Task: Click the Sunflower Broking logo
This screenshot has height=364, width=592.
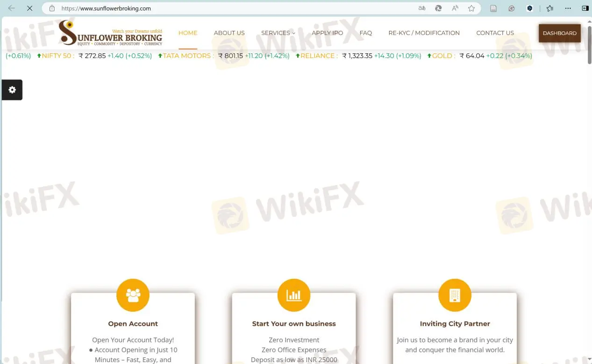Action: tap(110, 33)
